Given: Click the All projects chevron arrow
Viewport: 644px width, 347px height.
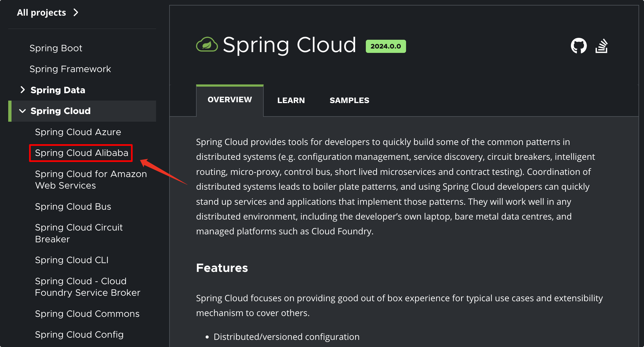Looking at the screenshot, I should [76, 13].
